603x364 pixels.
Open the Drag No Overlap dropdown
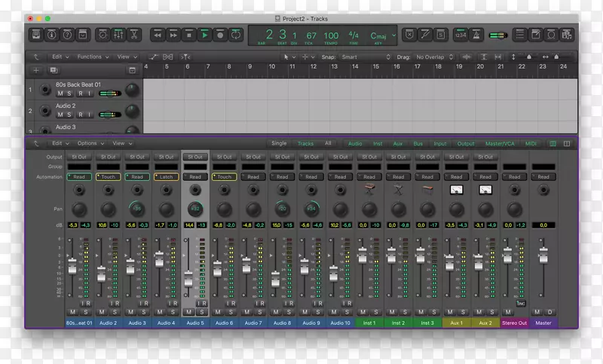point(435,57)
